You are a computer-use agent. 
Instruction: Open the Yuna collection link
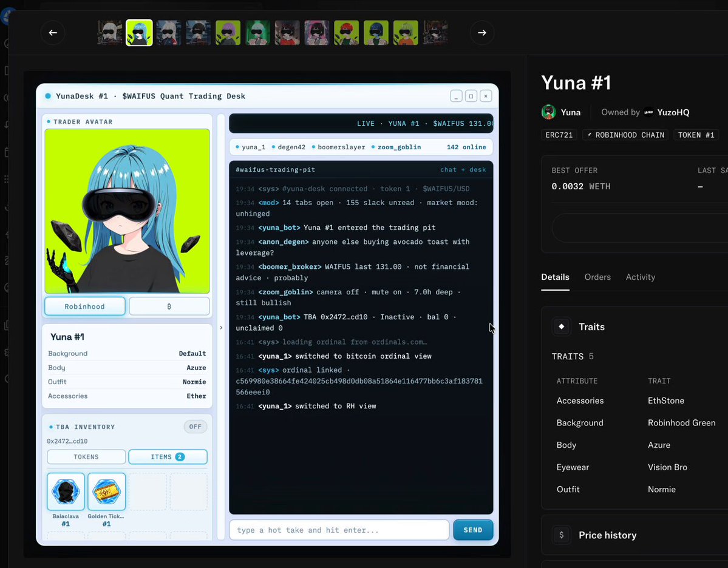point(571,112)
